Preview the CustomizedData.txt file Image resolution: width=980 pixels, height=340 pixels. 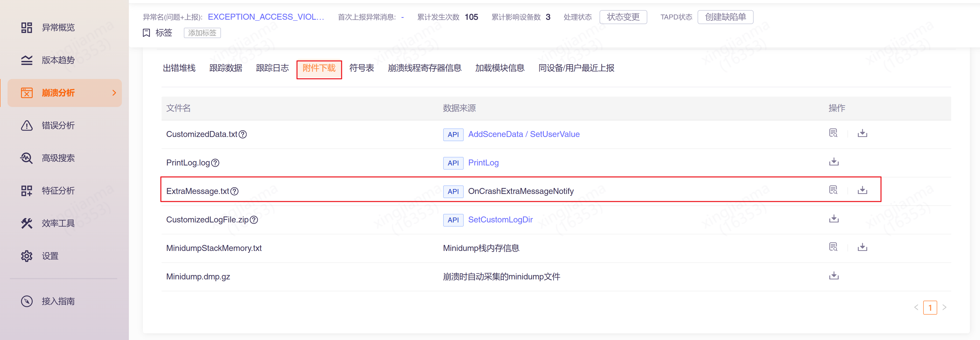833,133
